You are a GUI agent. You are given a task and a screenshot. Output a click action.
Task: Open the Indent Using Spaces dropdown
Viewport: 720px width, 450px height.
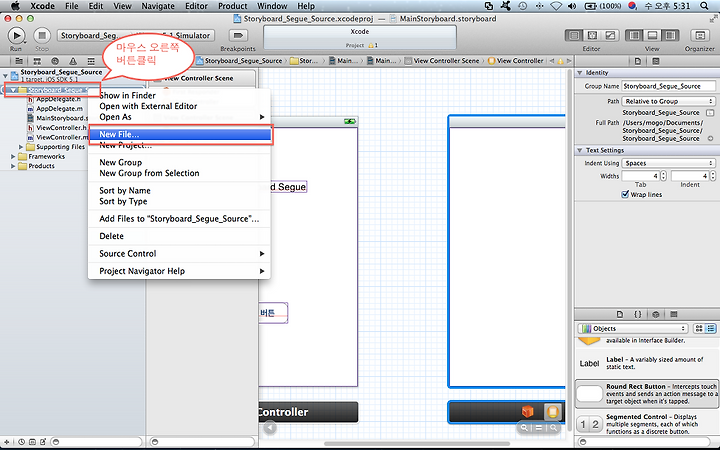tap(668, 163)
